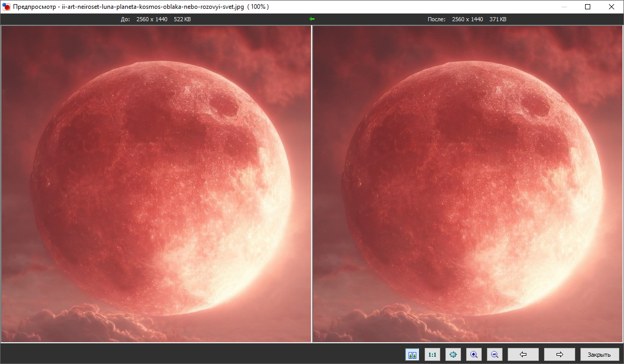The width and height of the screenshot is (624, 364).
Task: Go to previous image with left arrow
Action: 523,355
